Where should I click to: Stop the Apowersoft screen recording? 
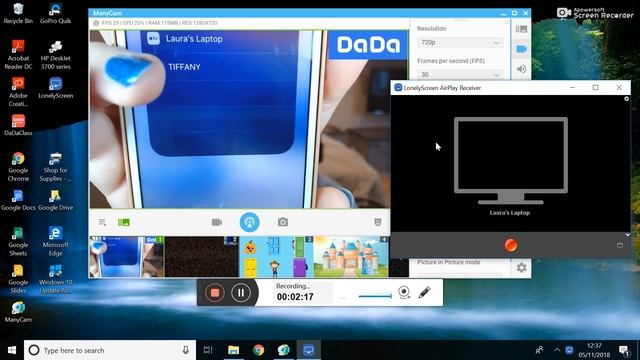click(215, 293)
